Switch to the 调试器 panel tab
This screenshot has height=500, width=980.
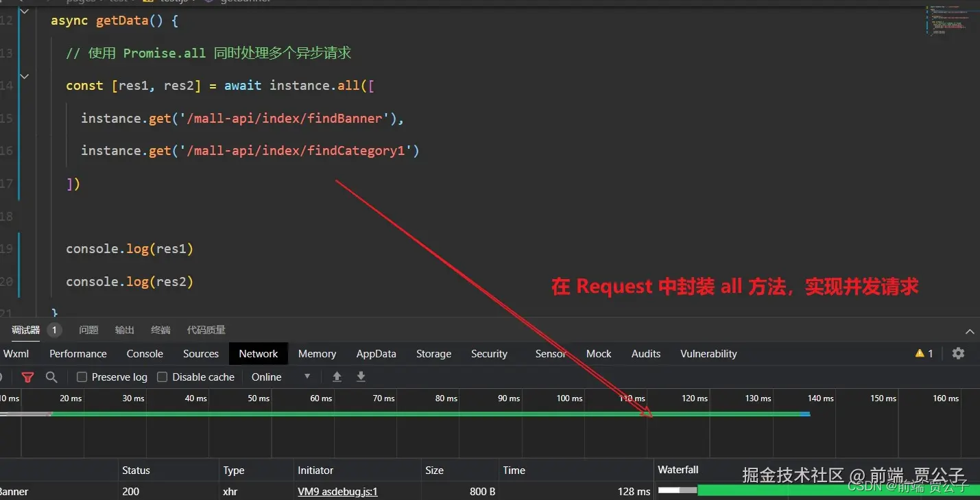pyautogui.click(x=25, y=330)
